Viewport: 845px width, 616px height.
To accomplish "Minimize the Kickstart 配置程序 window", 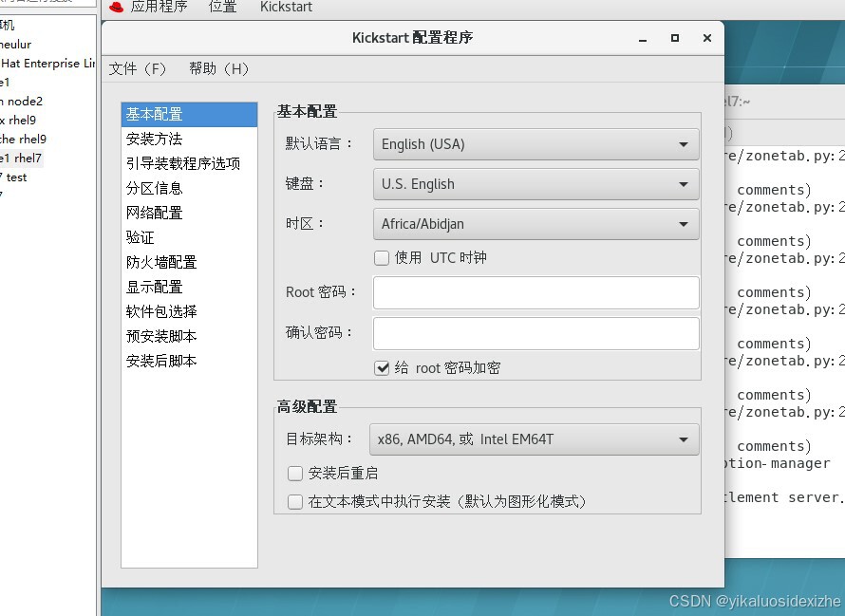I will [643, 38].
